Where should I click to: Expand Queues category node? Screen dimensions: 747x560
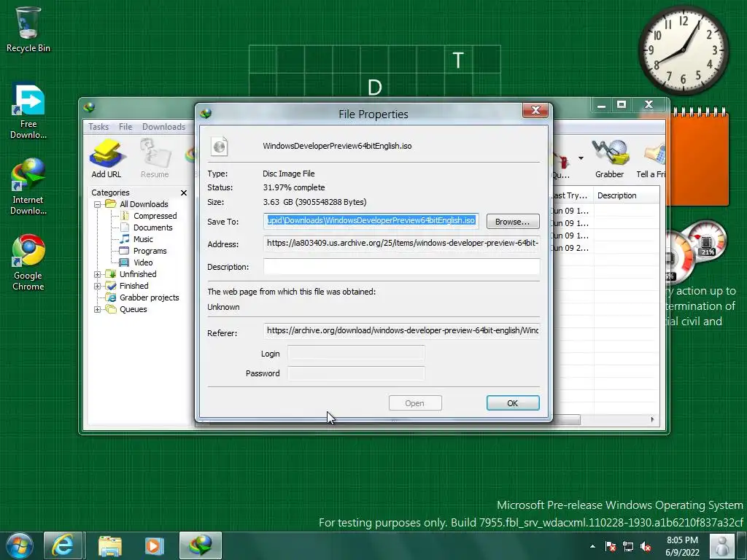[97, 309]
